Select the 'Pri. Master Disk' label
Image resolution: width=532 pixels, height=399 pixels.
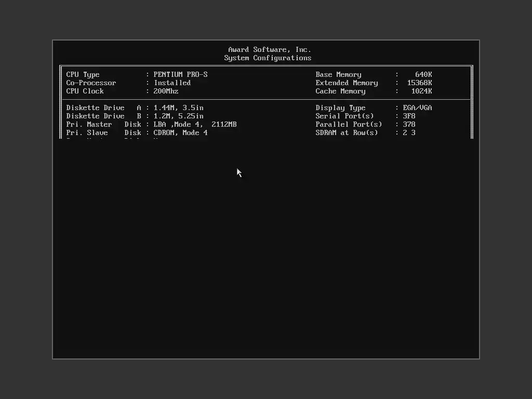(103, 125)
